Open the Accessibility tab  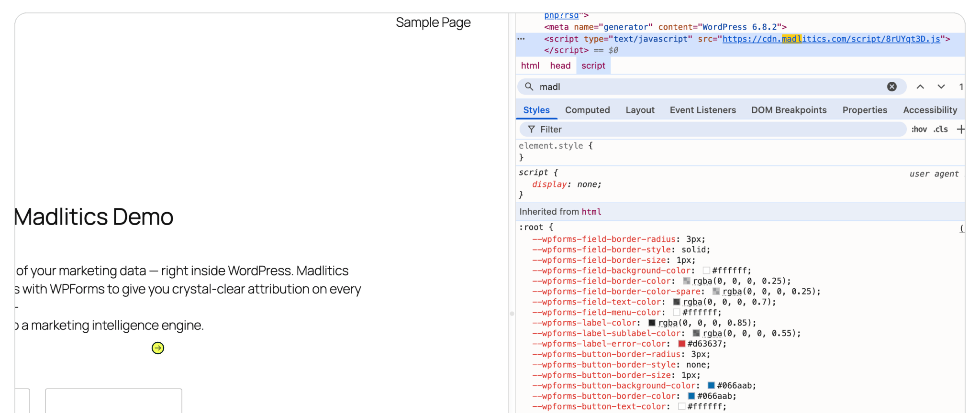point(930,110)
